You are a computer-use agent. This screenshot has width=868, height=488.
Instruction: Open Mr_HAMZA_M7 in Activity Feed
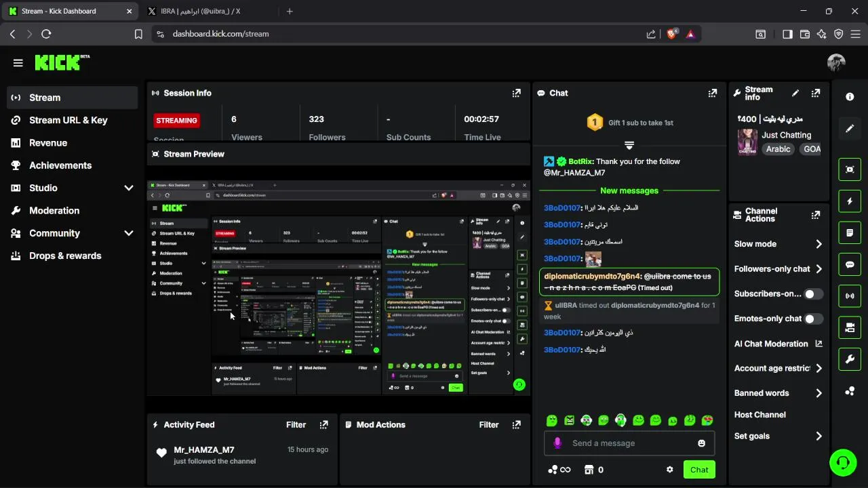[204, 450]
